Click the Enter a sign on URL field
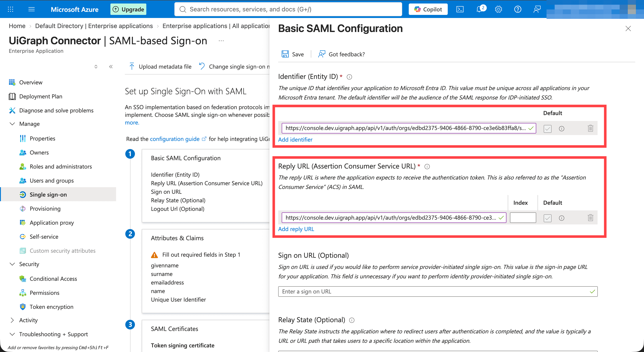This screenshot has width=644, height=352. click(438, 292)
